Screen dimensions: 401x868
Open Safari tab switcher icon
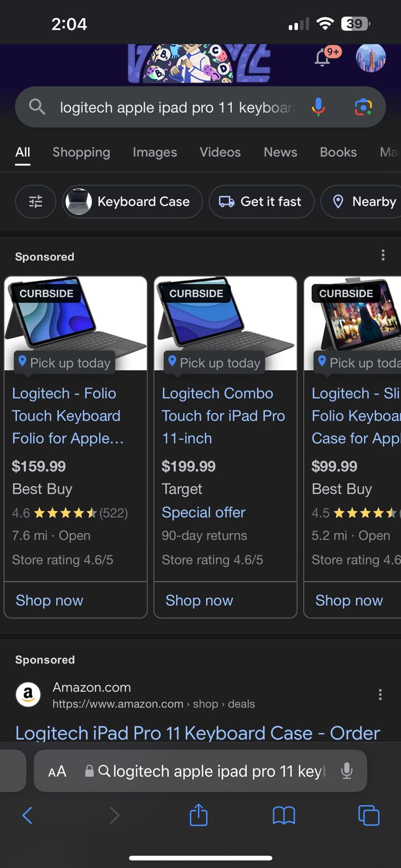pos(369,815)
